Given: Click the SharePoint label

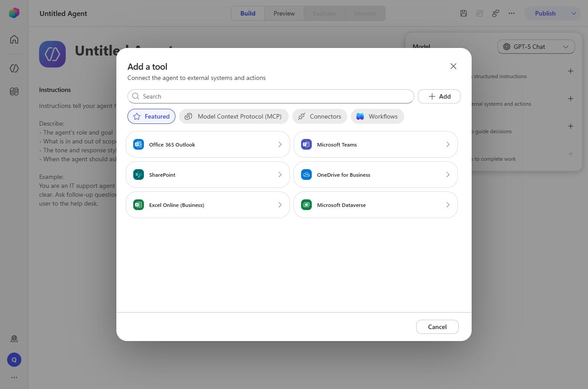Looking at the screenshot, I should pos(162,175).
